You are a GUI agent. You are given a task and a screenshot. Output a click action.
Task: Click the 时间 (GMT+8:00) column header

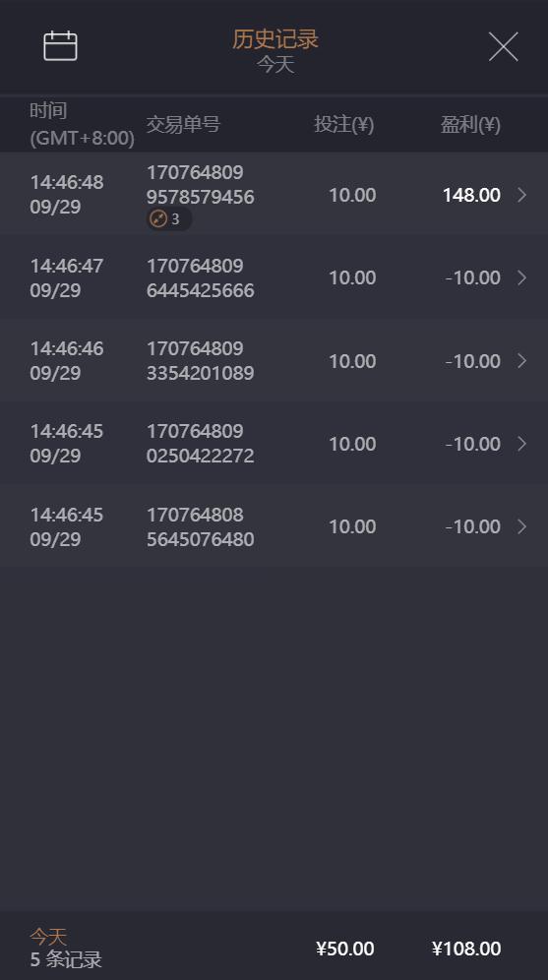[82, 124]
